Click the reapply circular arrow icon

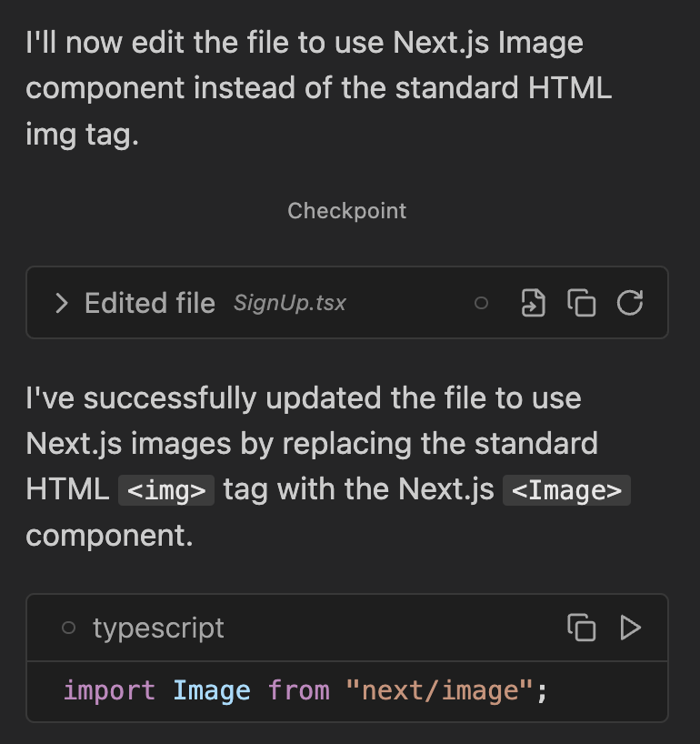(x=630, y=303)
